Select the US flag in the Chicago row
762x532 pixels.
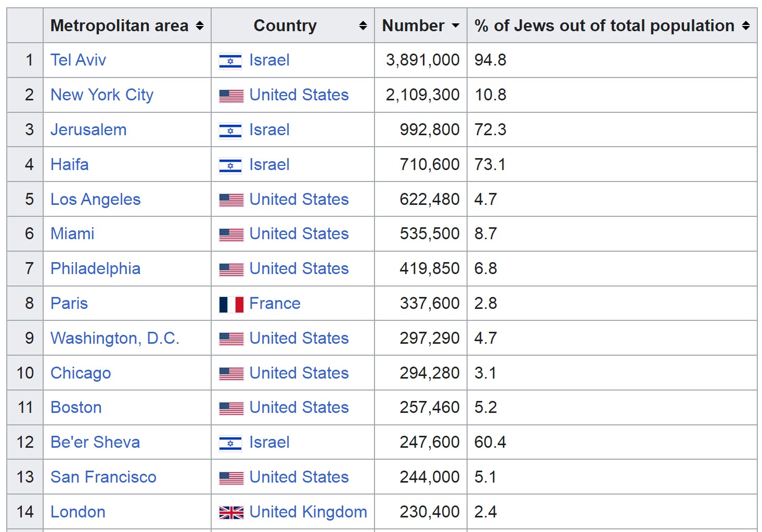(231, 374)
